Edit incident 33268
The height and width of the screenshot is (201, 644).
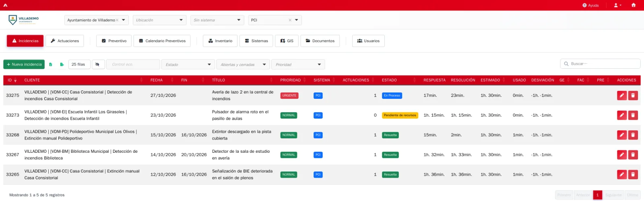click(622, 135)
